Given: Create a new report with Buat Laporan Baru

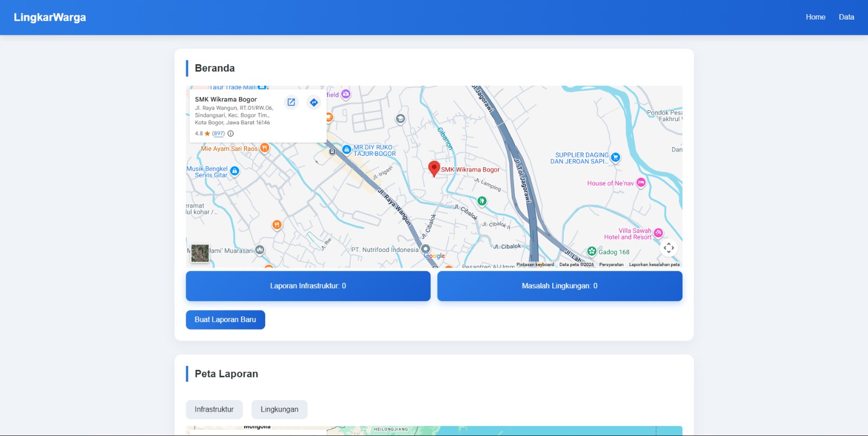Looking at the screenshot, I should click(x=226, y=320).
